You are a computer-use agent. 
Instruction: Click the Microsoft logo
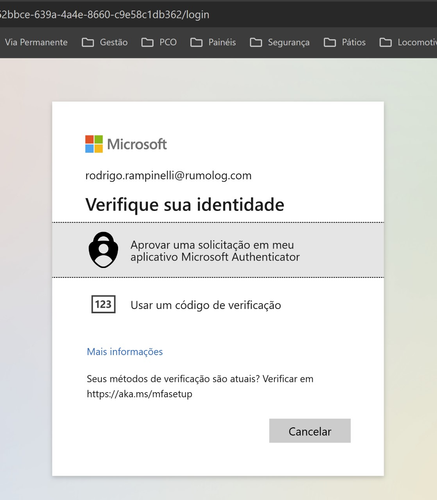[x=126, y=144]
